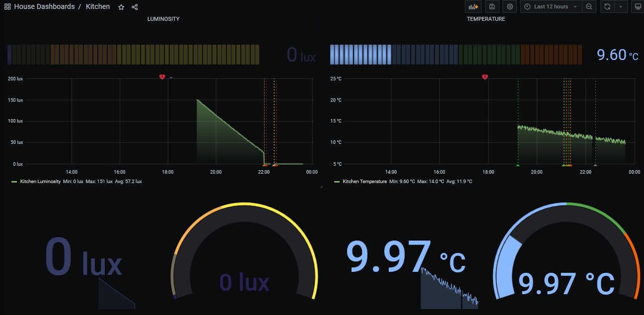Open the Last 12 hours time picker
The height and width of the screenshot is (315, 644).
pyautogui.click(x=551, y=7)
